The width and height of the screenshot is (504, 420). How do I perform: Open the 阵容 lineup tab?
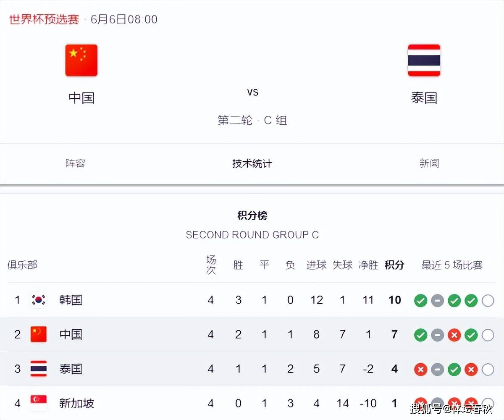(76, 163)
